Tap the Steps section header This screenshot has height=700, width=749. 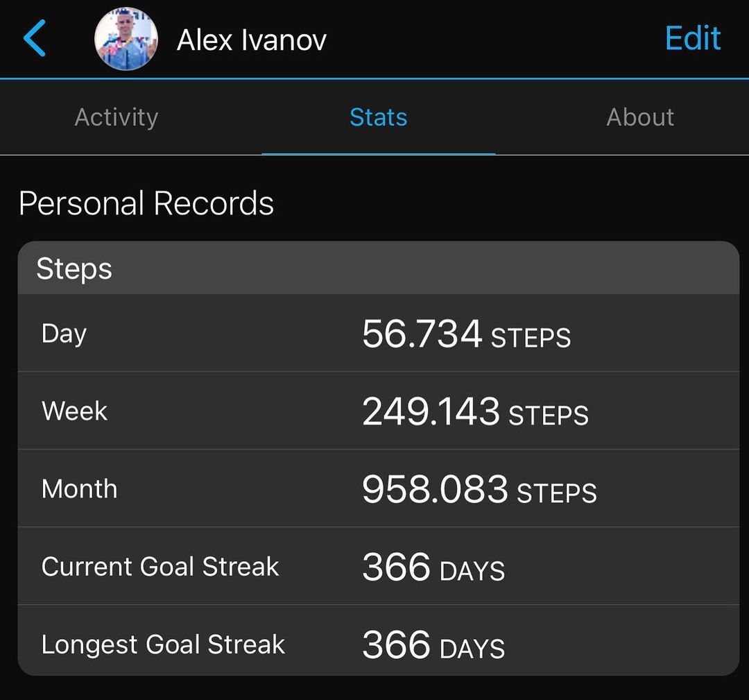click(x=74, y=268)
